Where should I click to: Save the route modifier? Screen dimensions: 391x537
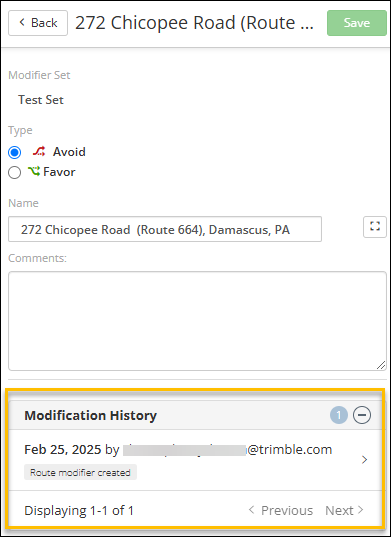(x=357, y=23)
